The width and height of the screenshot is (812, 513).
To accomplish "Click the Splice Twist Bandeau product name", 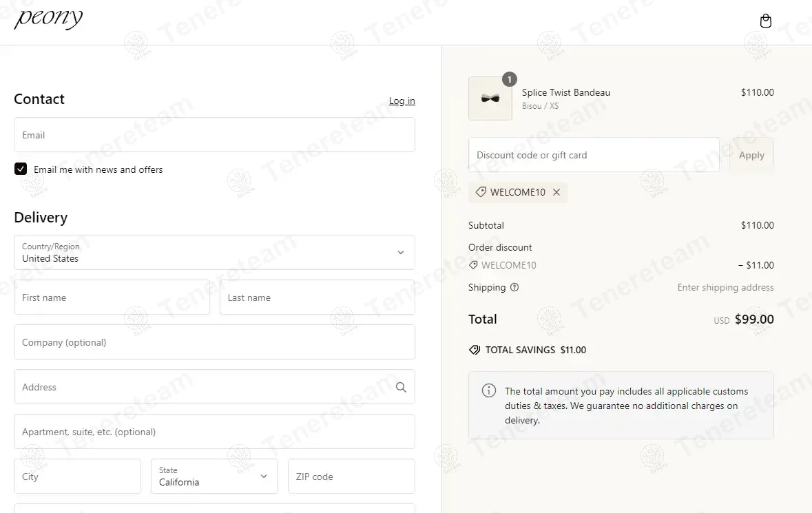I will point(566,92).
